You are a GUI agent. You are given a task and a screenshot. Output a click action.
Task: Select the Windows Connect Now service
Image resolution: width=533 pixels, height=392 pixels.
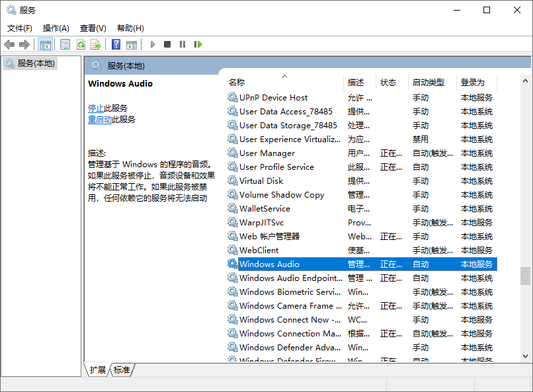362,320
